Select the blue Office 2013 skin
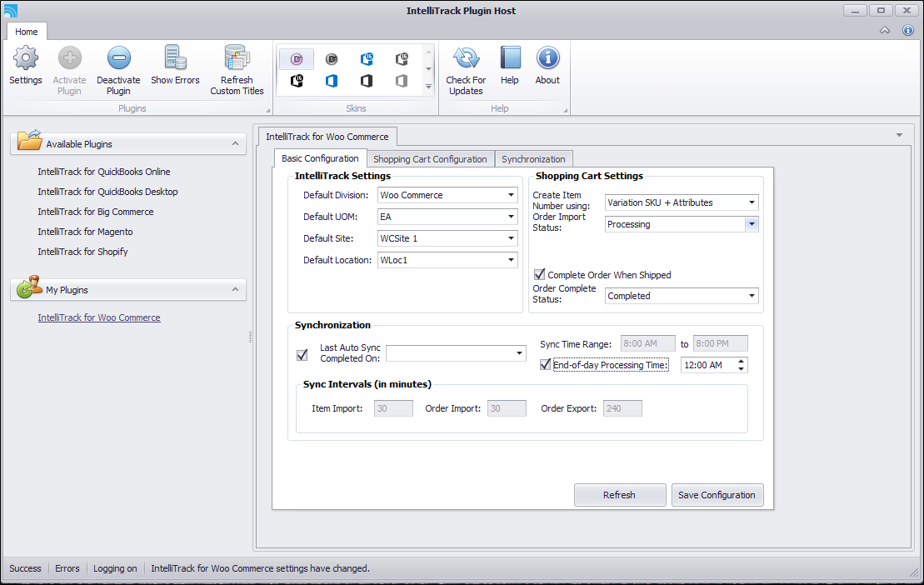Image resolution: width=924 pixels, height=585 pixels. point(332,81)
